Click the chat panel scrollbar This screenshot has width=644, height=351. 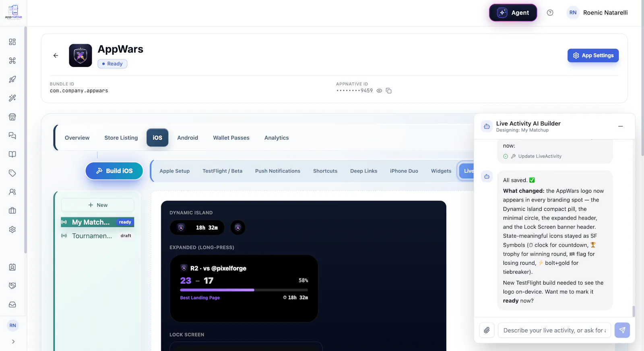(634, 311)
